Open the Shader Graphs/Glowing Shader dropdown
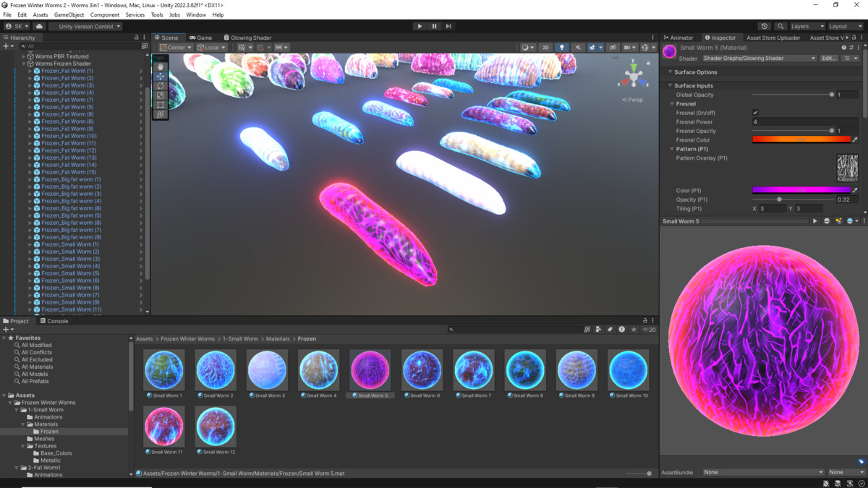 point(749,59)
